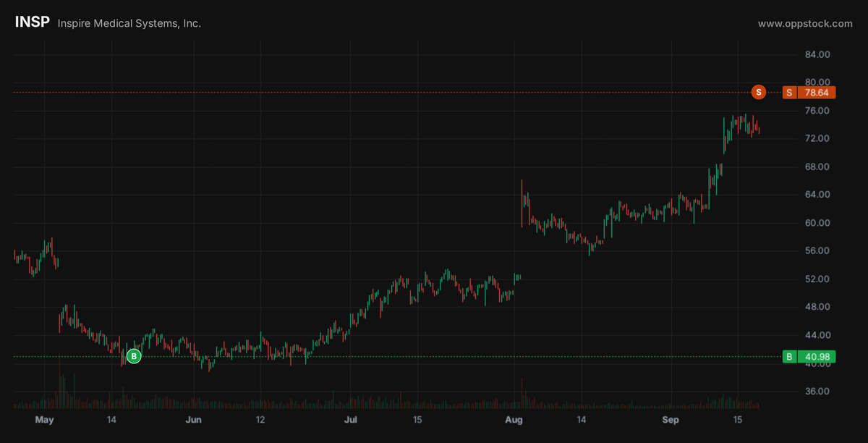Image resolution: width=868 pixels, height=443 pixels.
Task: Click the 36.00 price axis label
Action: click(x=817, y=392)
